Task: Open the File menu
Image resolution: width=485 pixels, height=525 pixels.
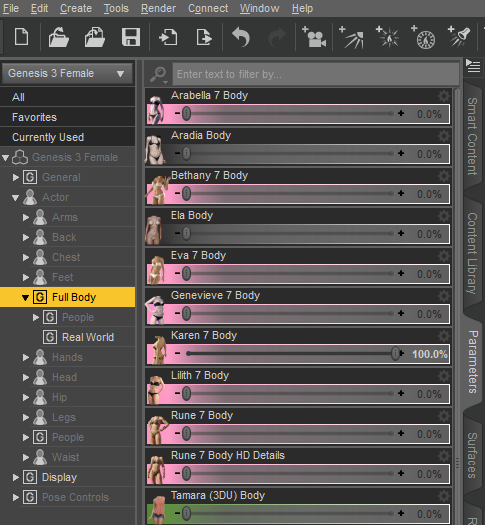Action: (11, 8)
